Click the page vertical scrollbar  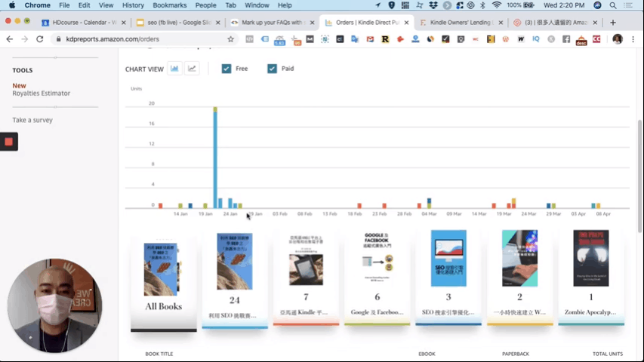tap(640, 176)
